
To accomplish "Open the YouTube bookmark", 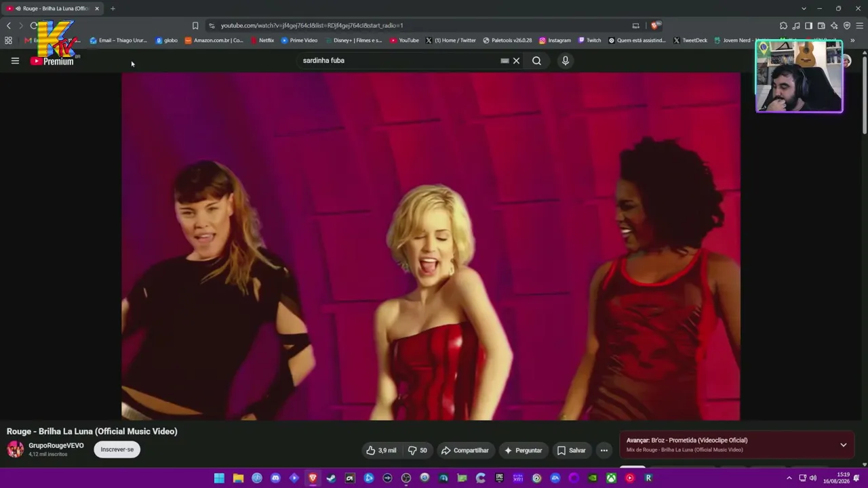I will (404, 41).
